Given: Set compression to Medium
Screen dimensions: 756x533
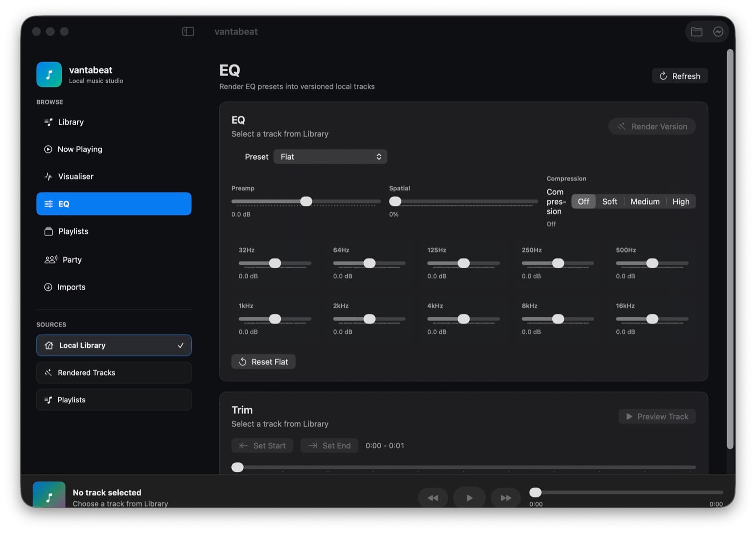Looking at the screenshot, I should click(x=644, y=202).
